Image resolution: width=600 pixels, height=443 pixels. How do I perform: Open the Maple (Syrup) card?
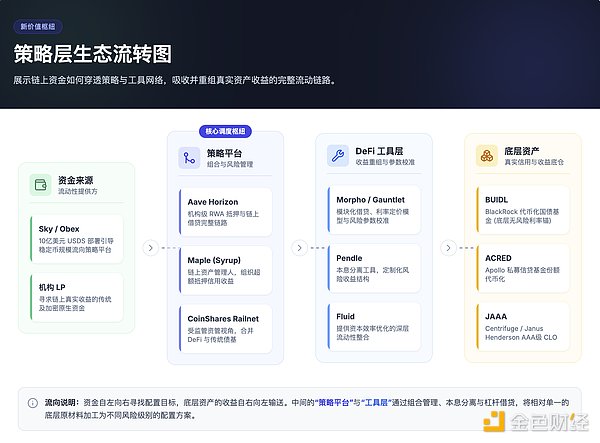[228, 270]
